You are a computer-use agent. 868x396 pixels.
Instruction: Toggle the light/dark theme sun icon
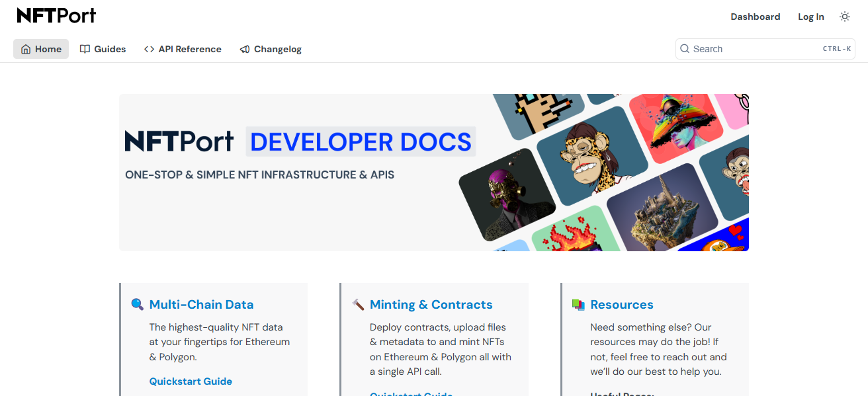click(845, 17)
